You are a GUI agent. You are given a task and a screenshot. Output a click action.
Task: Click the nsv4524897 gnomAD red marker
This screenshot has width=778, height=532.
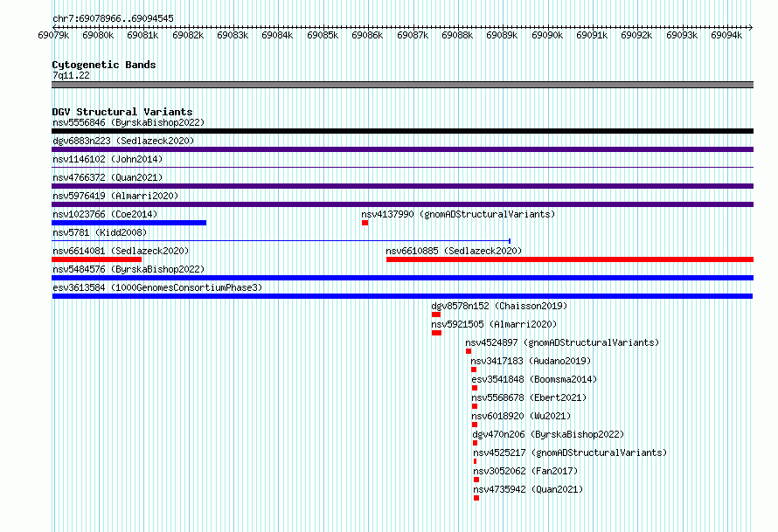coord(469,351)
